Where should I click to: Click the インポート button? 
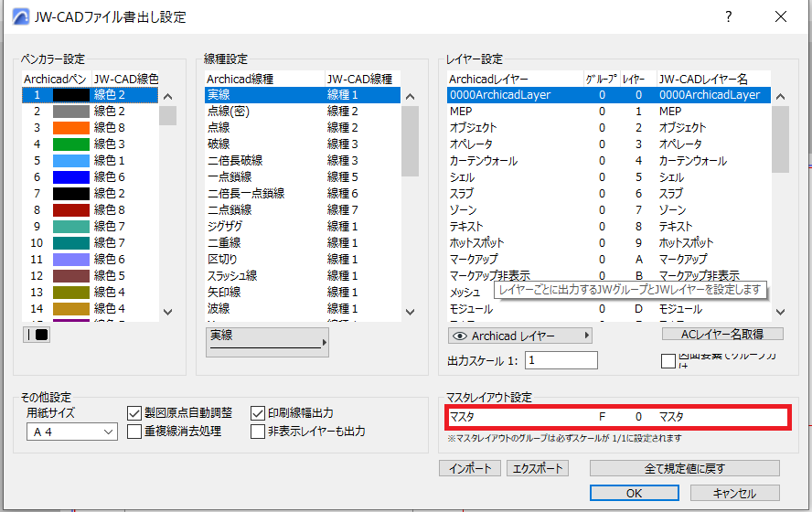coord(470,468)
